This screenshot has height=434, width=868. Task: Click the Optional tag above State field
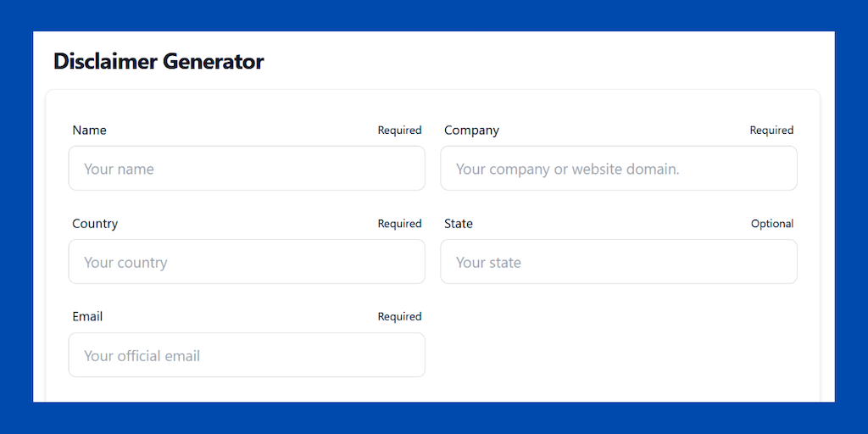pos(772,224)
